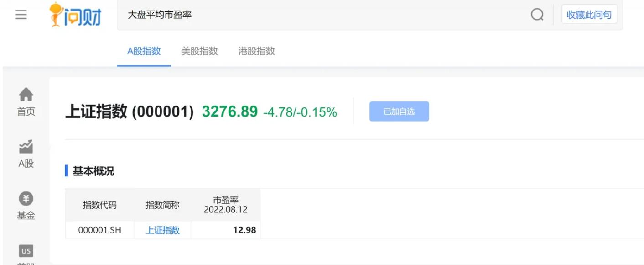The width and height of the screenshot is (644, 265).
Task: Toggle the 已加自选 watchlist state
Action: click(399, 111)
